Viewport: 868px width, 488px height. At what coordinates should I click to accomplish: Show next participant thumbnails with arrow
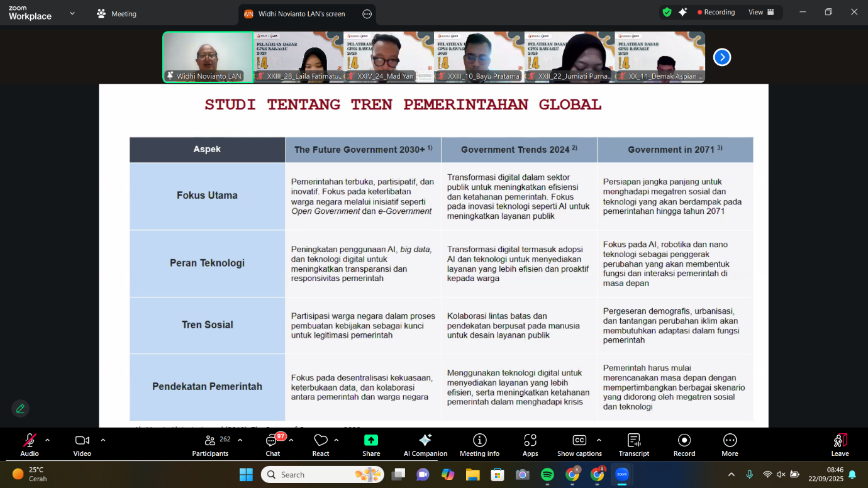click(721, 57)
